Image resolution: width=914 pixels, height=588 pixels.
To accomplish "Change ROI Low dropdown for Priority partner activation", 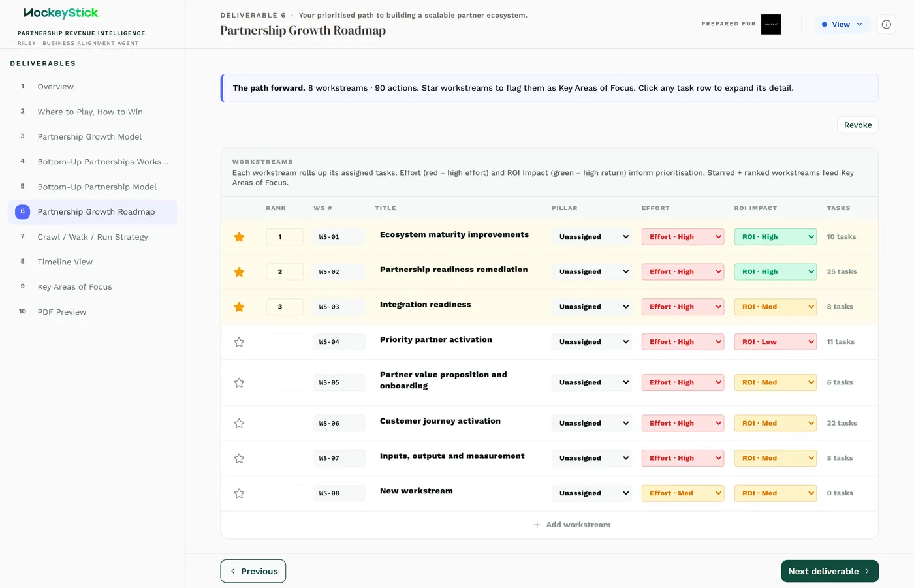I will 776,342.
